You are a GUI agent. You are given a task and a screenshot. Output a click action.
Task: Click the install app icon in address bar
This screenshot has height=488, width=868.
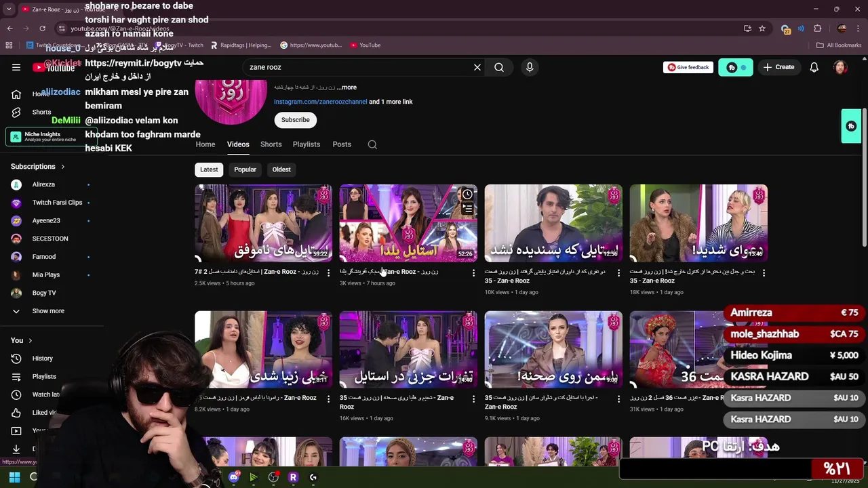tap(747, 28)
